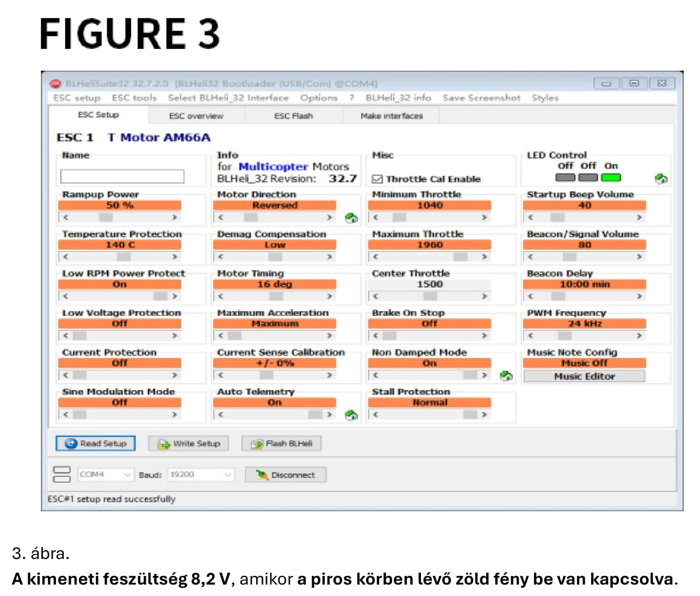Open the ESC tools menu
The width and height of the screenshot is (700, 596).
134,98
